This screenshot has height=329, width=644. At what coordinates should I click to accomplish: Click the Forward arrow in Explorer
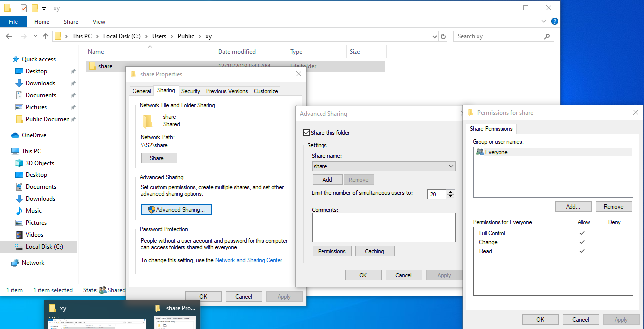(23, 36)
